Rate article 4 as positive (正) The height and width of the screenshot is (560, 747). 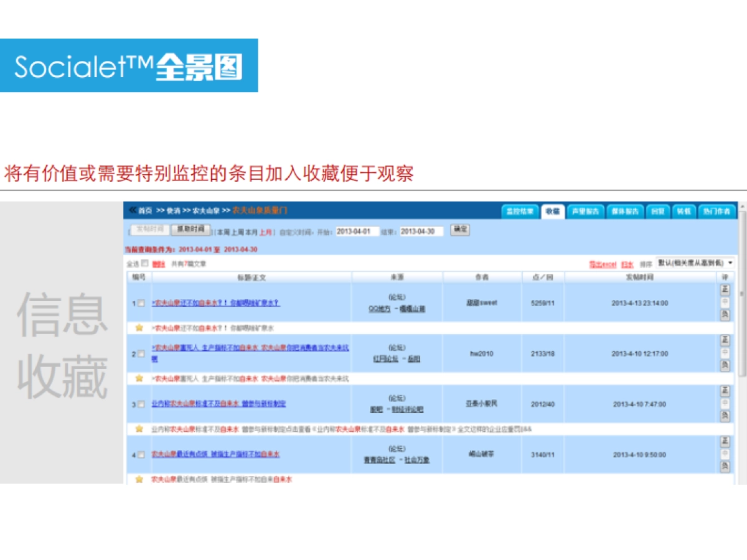pyautogui.click(x=725, y=441)
